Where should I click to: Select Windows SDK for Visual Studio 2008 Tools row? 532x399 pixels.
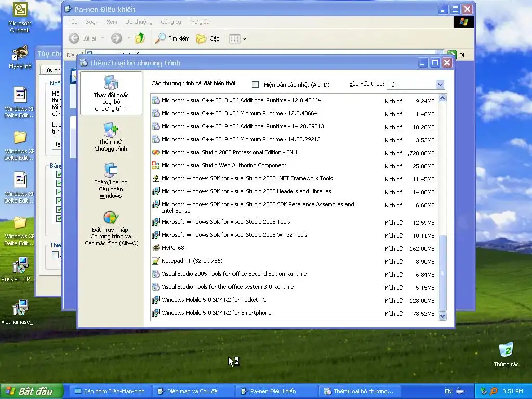coord(294,222)
